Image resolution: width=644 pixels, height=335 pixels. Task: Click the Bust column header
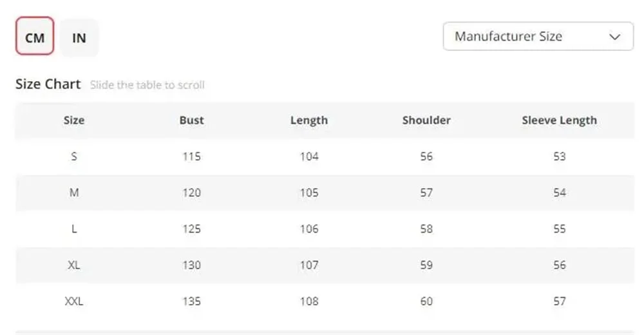[191, 120]
